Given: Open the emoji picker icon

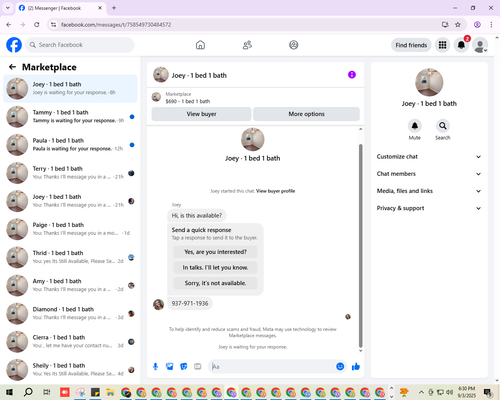Looking at the screenshot, I should (340, 367).
